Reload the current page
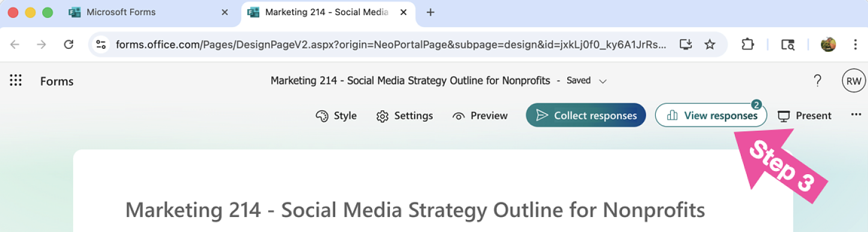The image size is (868, 232). 69,45
